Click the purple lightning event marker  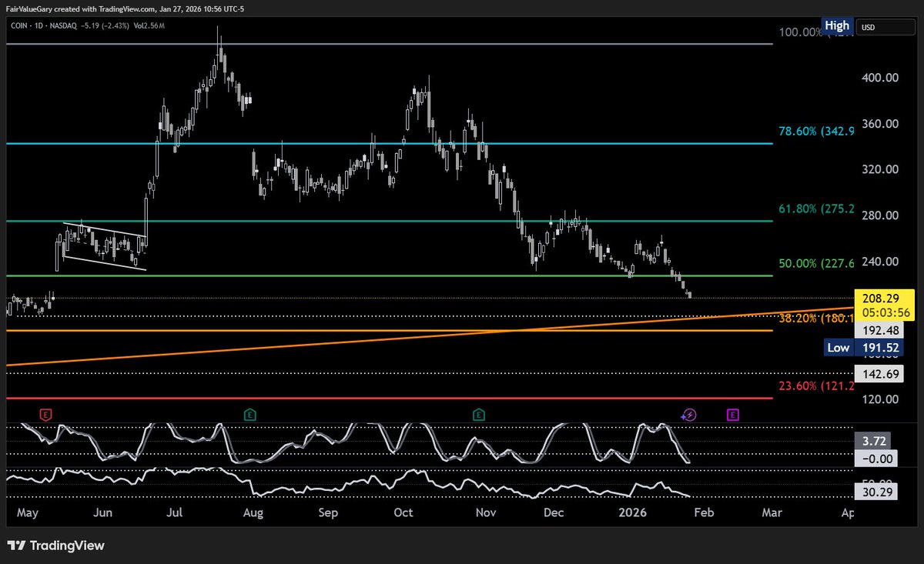689,415
